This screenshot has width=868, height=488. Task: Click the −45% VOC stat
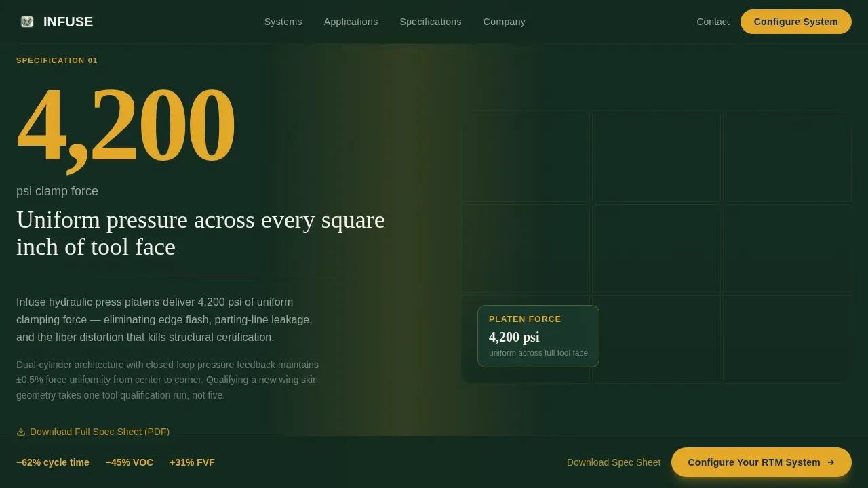(x=130, y=462)
